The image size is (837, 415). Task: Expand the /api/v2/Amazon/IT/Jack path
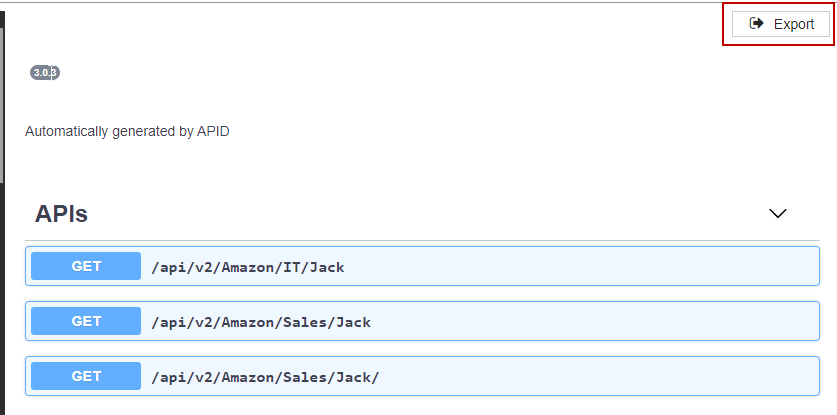248,267
